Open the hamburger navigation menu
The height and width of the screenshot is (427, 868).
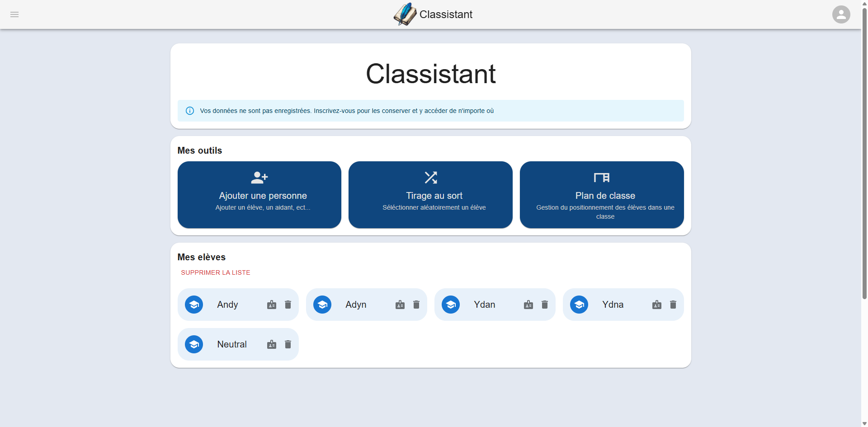tap(14, 14)
